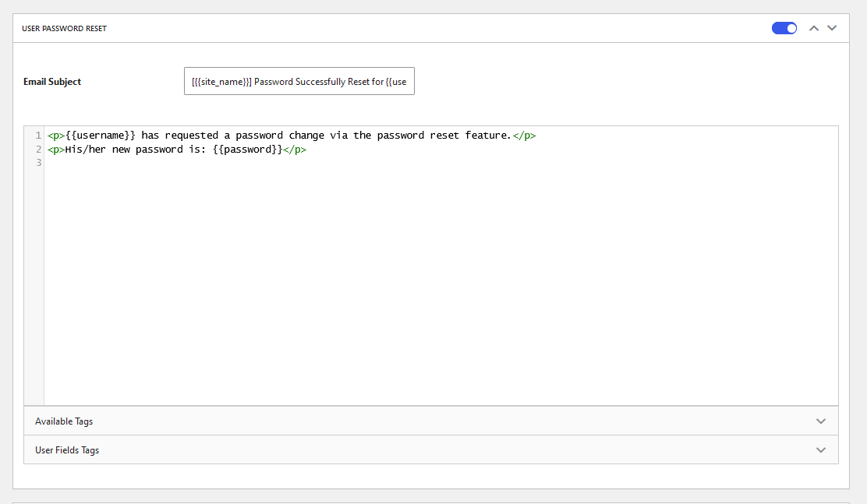This screenshot has width=867, height=504.
Task: Click the Available Tags section label
Action: pos(64,421)
